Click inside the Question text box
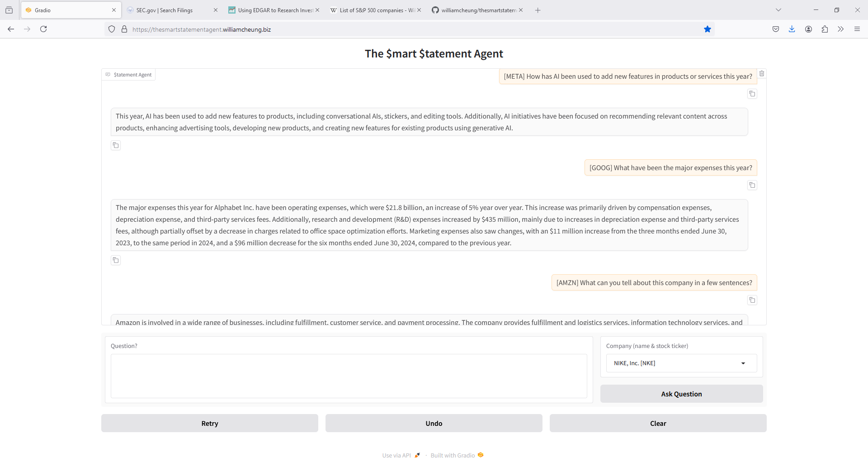The width and height of the screenshot is (868, 467). pos(348,376)
